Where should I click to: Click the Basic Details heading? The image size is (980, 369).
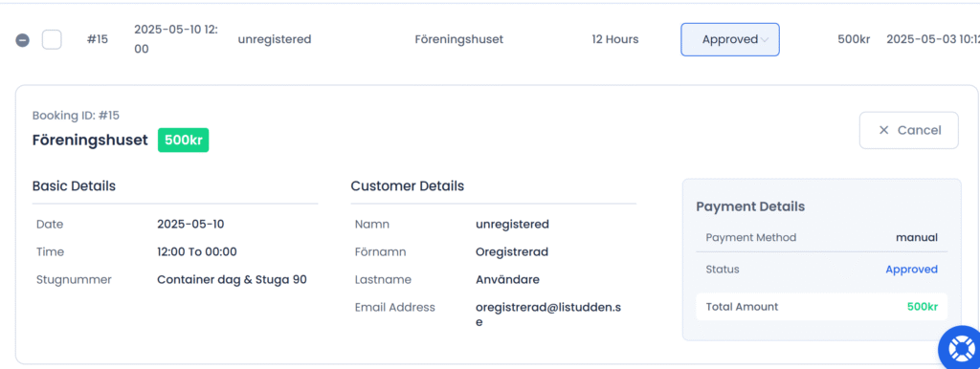[x=74, y=186]
